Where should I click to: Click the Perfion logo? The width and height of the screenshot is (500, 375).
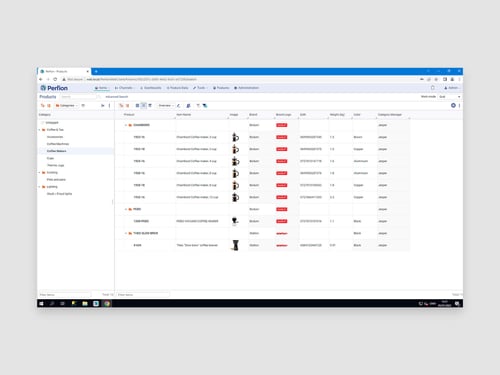[54, 88]
